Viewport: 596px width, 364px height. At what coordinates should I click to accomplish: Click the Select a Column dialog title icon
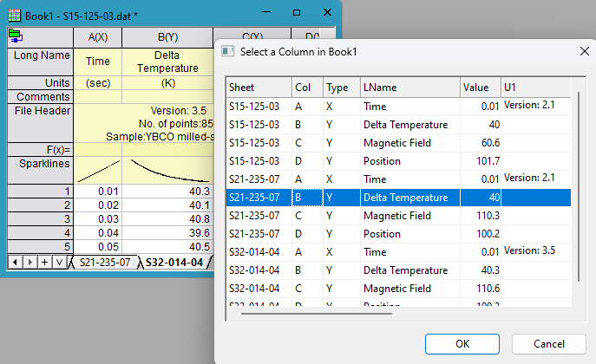click(x=228, y=51)
